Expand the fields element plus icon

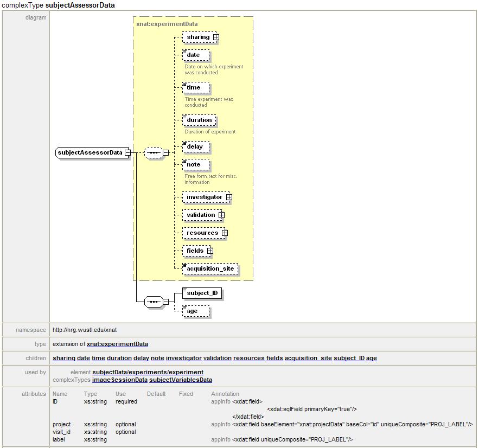point(210,251)
